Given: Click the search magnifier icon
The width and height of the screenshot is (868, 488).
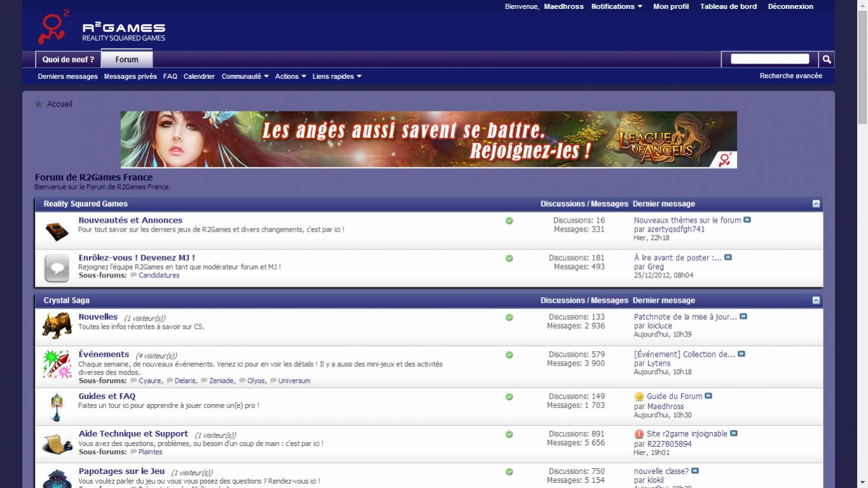Looking at the screenshot, I should click(x=826, y=59).
